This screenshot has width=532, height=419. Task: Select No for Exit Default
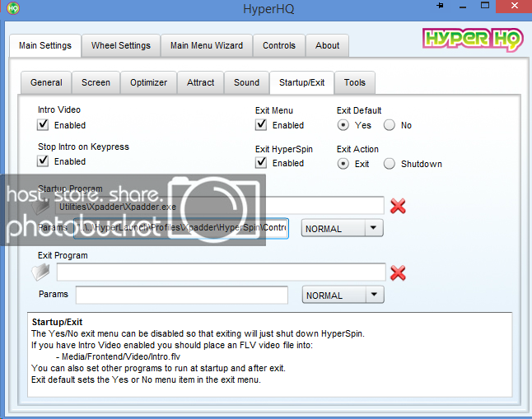(x=390, y=125)
